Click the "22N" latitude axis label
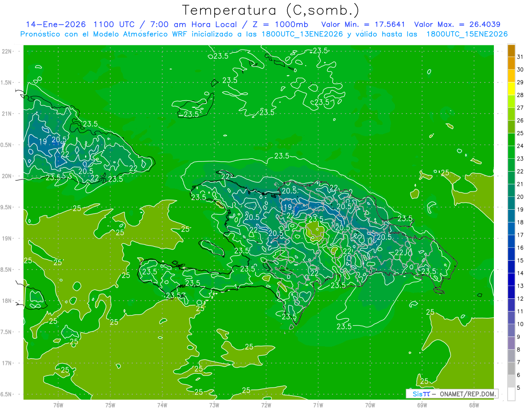Image resolution: width=532 pixels, height=411 pixels. click(x=7, y=51)
